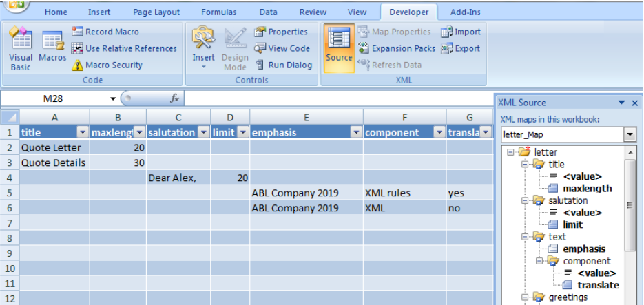The image size is (644, 305).
Task: Open the title column filter dropdown
Action: pyautogui.click(x=83, y=132)
